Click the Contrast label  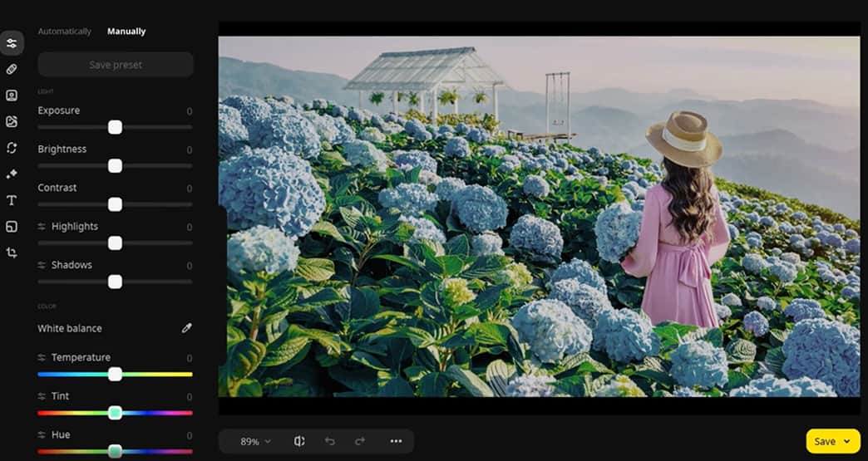tap(57, 188)
